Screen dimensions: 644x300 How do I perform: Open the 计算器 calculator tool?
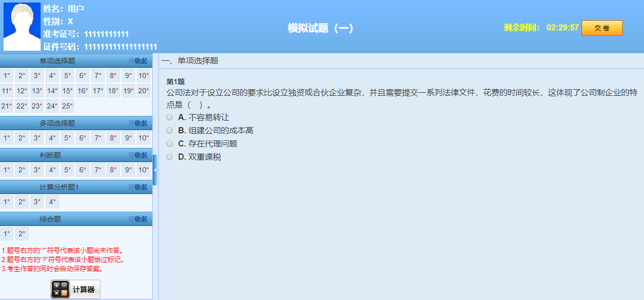coord(75,289)
